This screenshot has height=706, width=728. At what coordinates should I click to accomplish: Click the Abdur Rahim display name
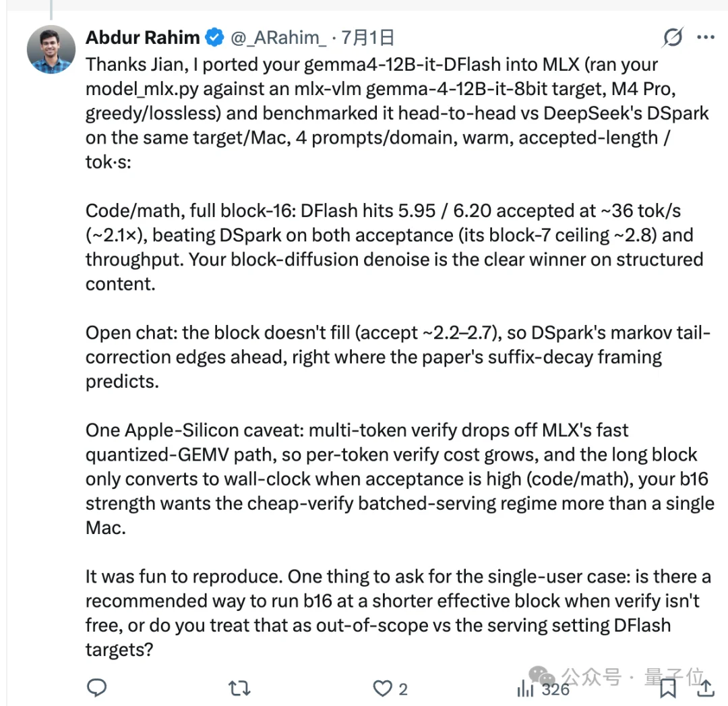(x=142, y=38)
